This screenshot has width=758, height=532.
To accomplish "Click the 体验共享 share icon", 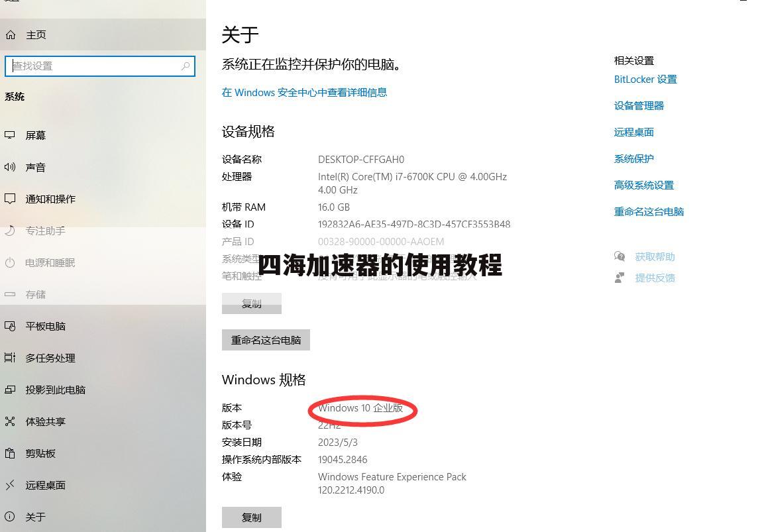I will pyautogui.click(x=10, y=421).
